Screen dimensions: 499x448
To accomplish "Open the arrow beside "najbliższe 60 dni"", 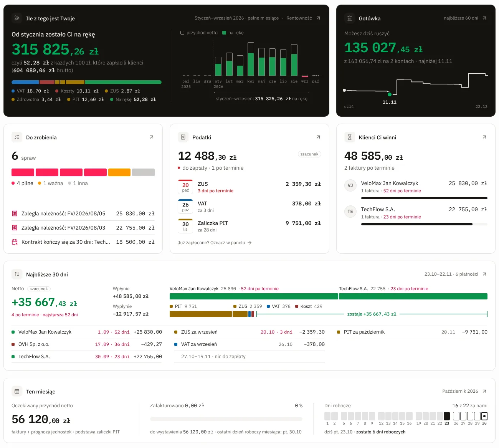I will pyautogui.click(x=484, y=18).
